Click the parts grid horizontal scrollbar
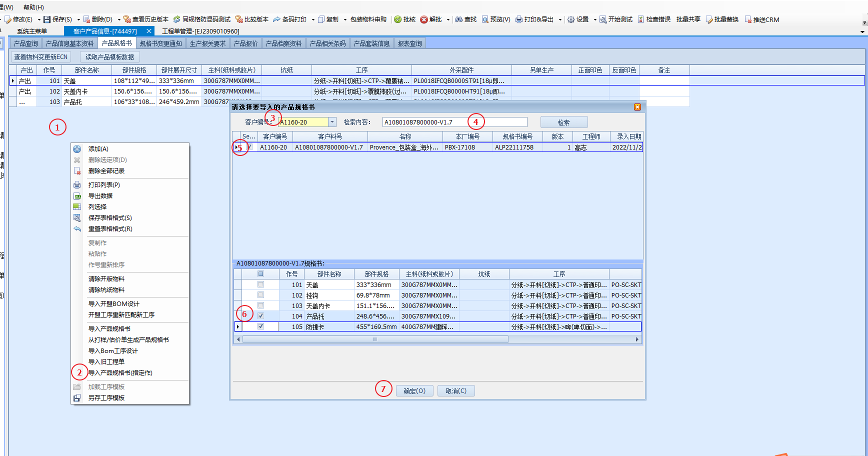The image size is (868, 456). 375,339
